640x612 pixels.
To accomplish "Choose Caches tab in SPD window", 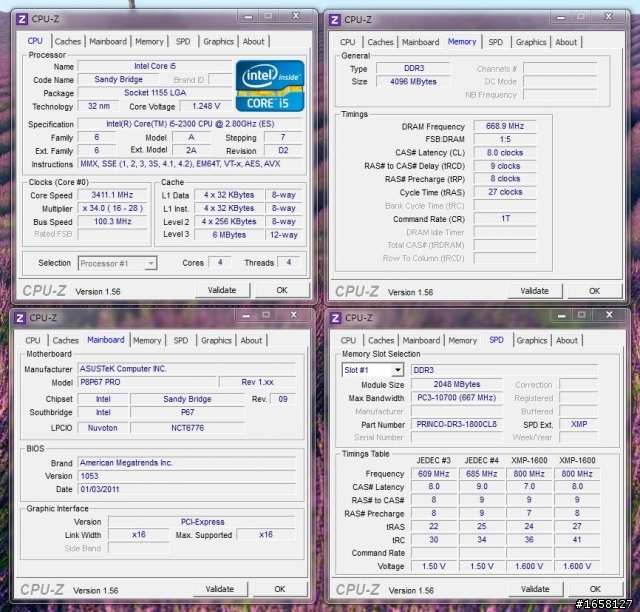I will [381, 340].
